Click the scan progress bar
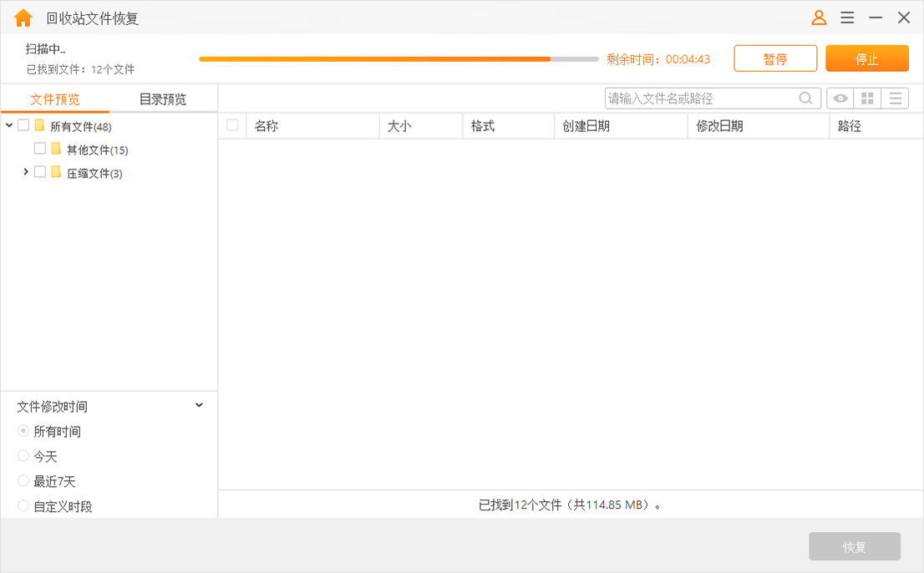The width and height of the screenshot is (924, 573). coord(399,59)
